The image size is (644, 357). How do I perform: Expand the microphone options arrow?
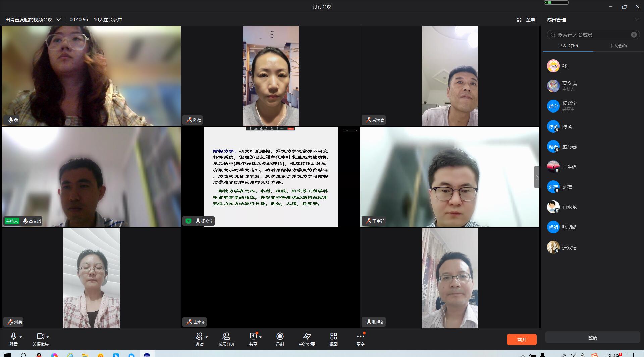point(21,337)
